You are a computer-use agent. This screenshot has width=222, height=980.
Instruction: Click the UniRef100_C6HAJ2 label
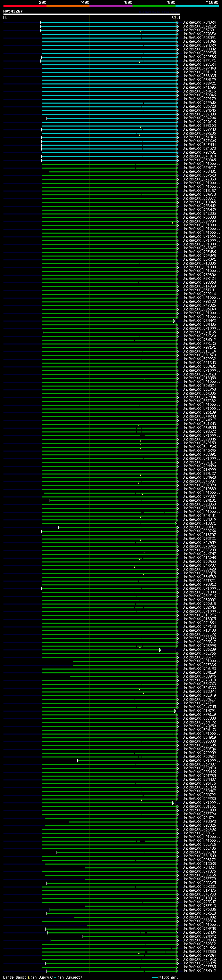click(x=199, y=971)
